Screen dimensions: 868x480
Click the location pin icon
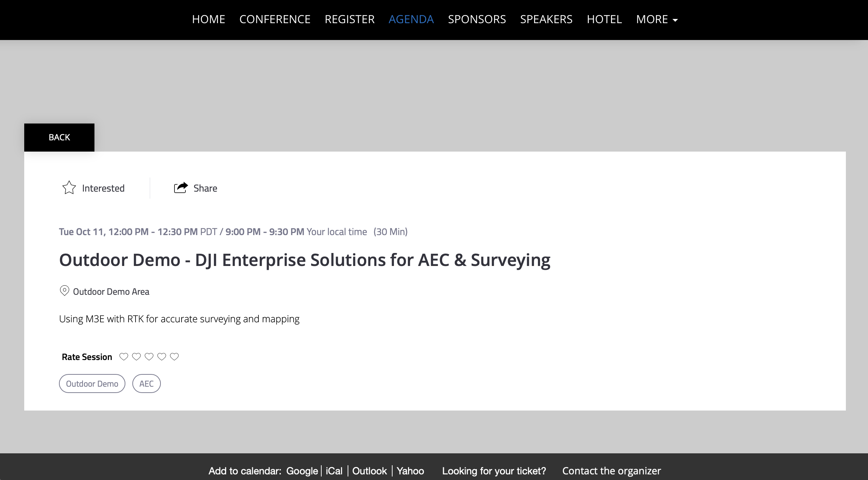click(64, 291)
